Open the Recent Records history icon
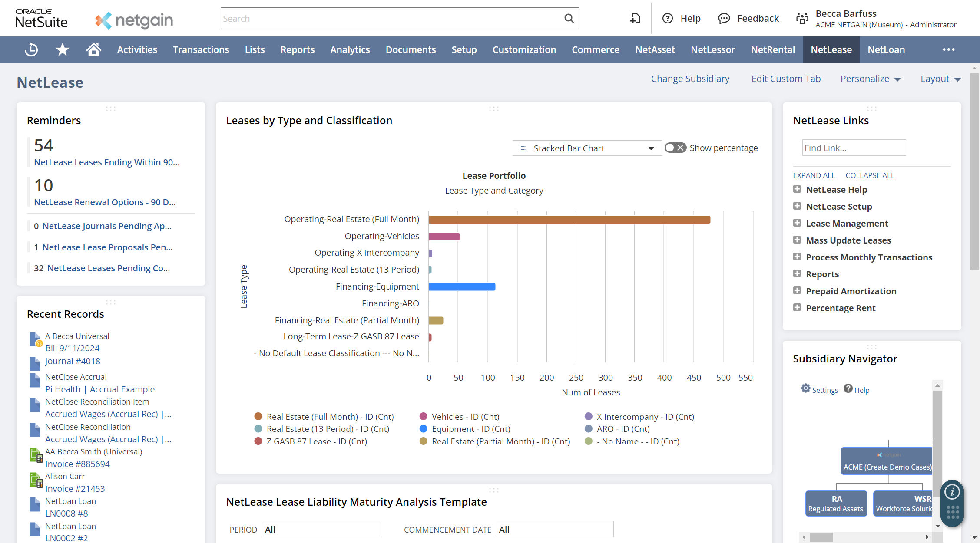Screen dimensions: 980x543 pyautogui.click(x=31, y=49)
